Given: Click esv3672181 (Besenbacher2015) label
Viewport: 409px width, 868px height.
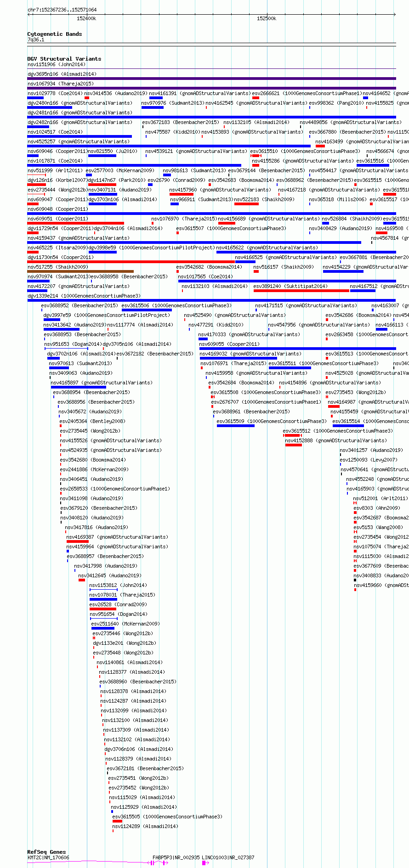Looking at the screenshot, I should [145, 768].
